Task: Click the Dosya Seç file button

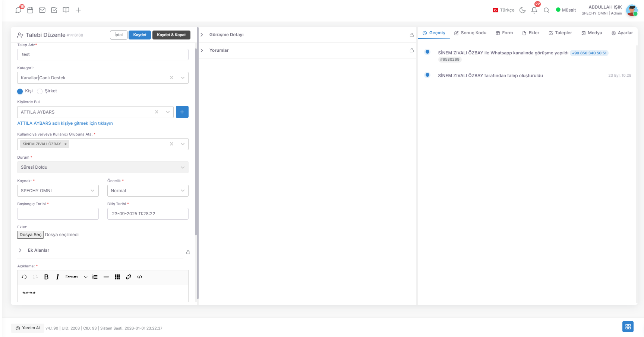Action: tap(31, 235)
